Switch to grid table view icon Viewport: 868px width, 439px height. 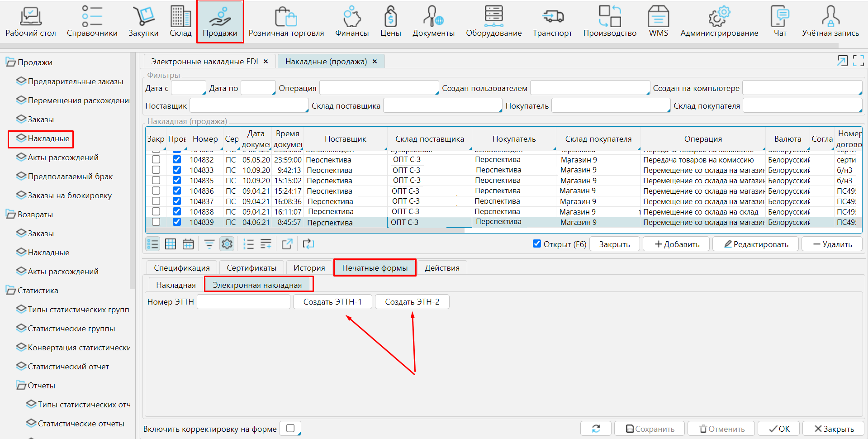pyautogui.click(x=171, y=244)
